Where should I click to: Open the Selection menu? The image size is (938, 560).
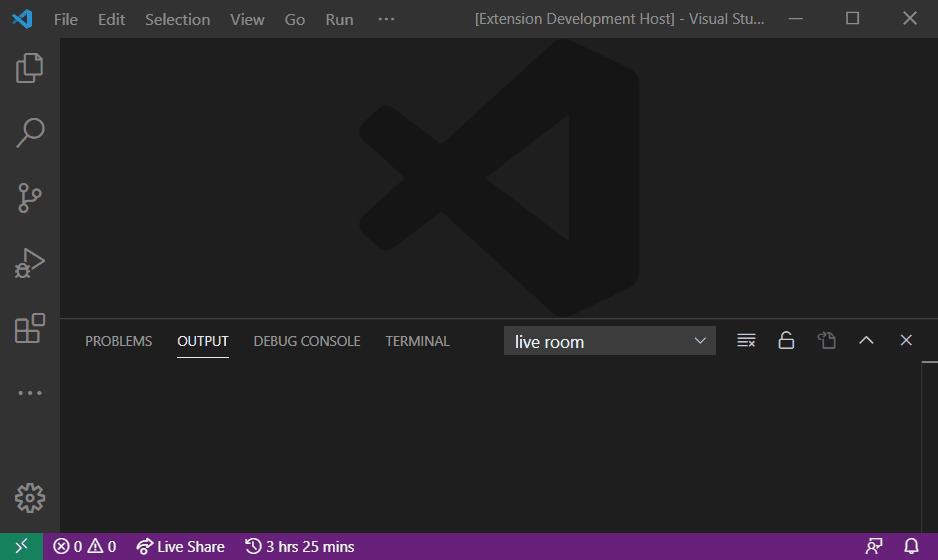coord(178,19)
